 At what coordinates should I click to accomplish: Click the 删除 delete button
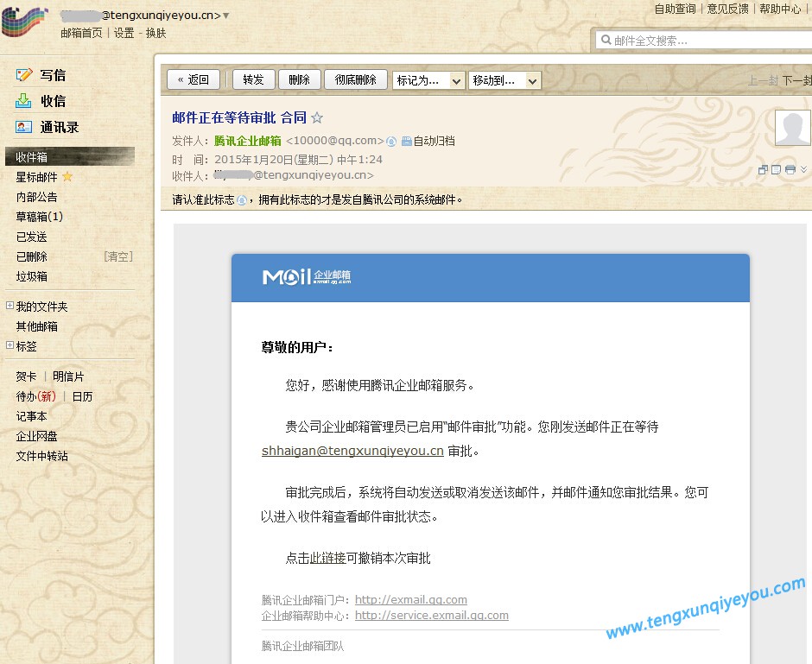click(x=300, y=79)
